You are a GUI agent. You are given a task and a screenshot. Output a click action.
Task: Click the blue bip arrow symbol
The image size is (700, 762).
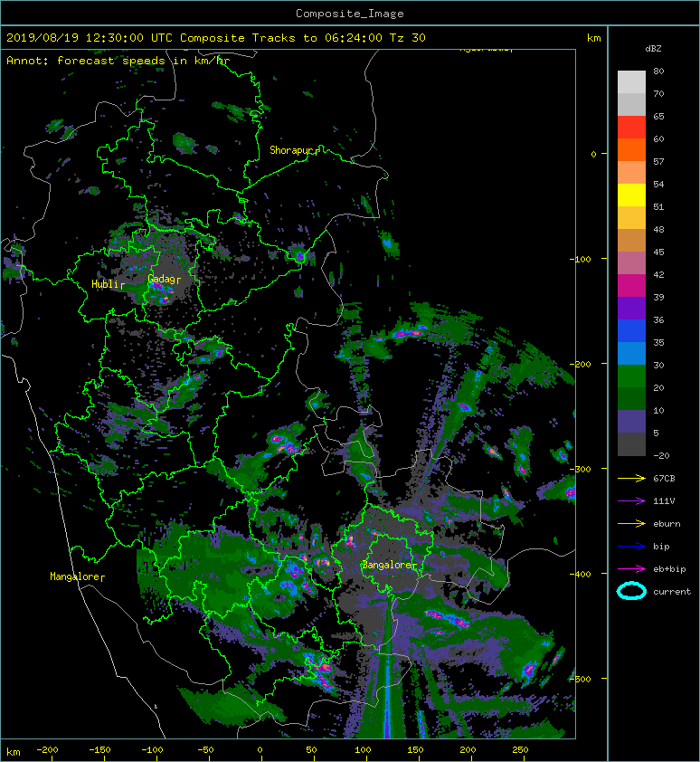point(631,547)
